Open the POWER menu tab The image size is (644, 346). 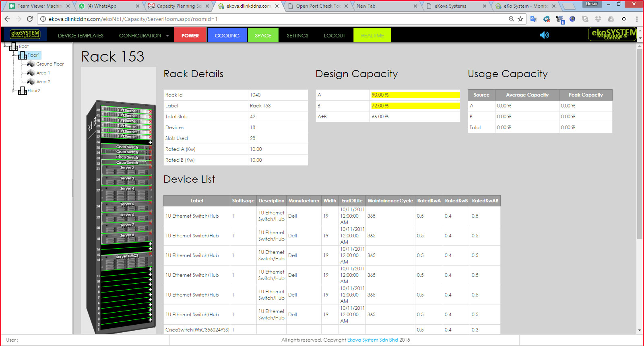(x=190, y=35)
